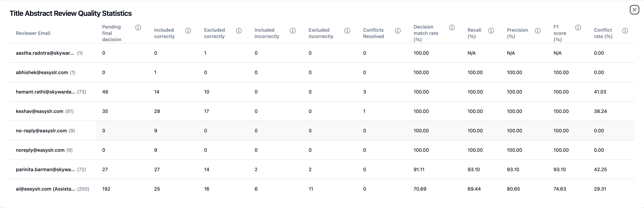The image size is (644, 208).
Task: Click the F1 score (%) header text
Action: pos(560,33)
